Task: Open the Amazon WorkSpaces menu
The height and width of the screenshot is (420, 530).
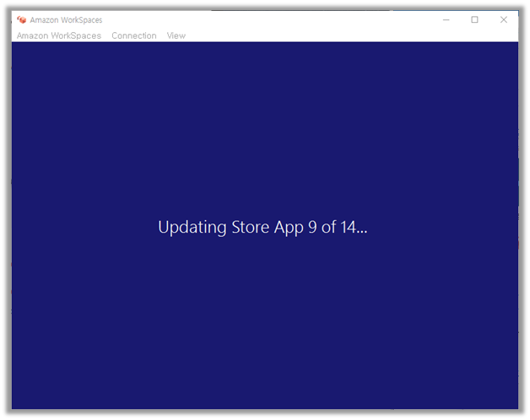Action: coord(58,35)
